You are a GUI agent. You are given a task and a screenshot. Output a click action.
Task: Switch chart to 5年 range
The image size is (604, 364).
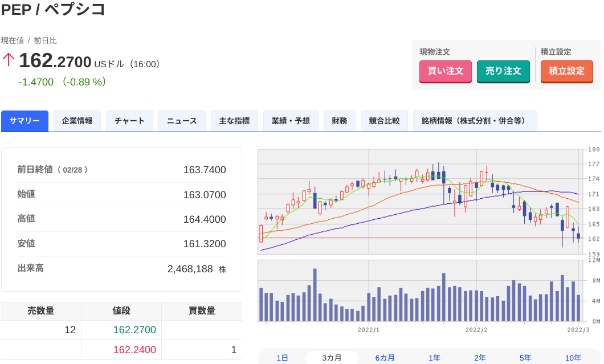coord(525,358)
